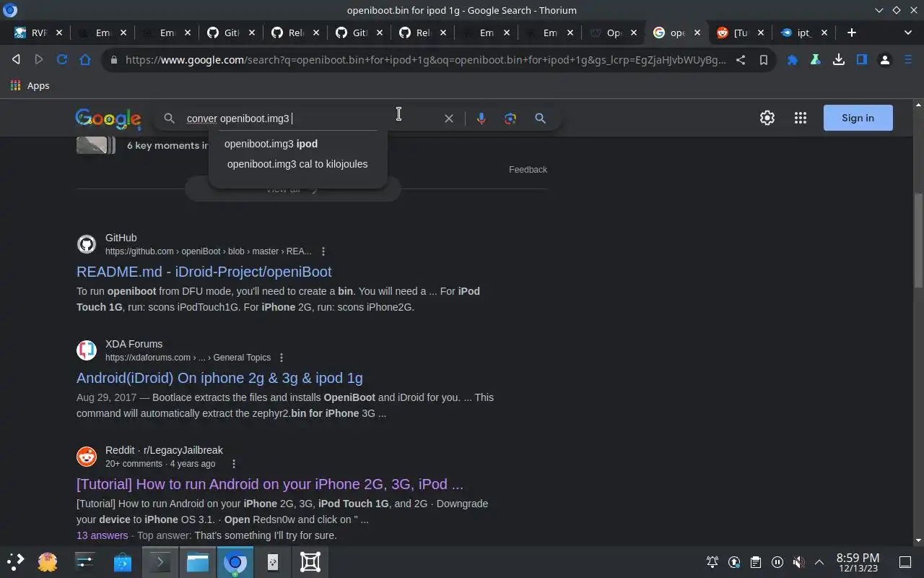The image size is (924, 578).
Task: Close the active Google search tab
Action: (x=698, y=33)
